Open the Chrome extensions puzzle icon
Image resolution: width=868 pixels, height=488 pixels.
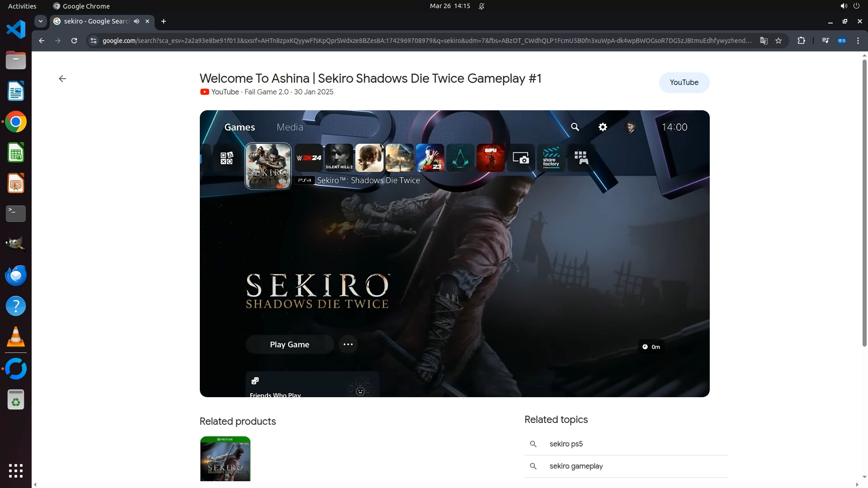(x=801, y=41)
